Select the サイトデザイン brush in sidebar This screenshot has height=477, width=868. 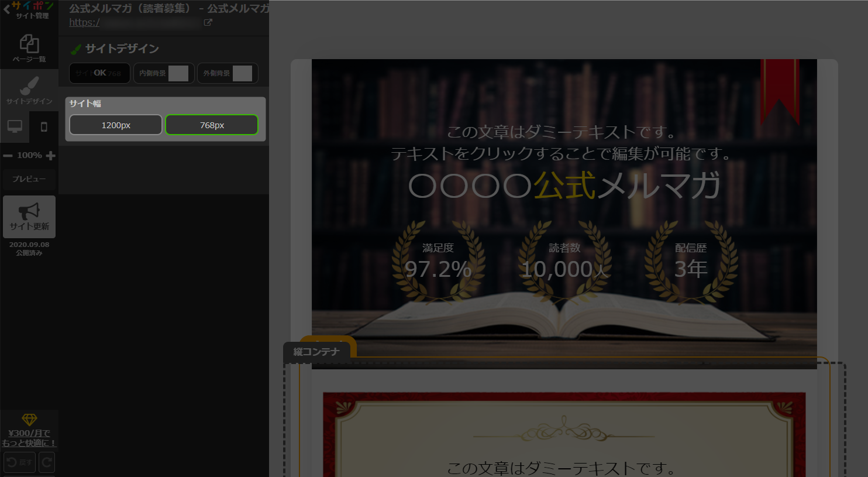(x=29, y=90)
